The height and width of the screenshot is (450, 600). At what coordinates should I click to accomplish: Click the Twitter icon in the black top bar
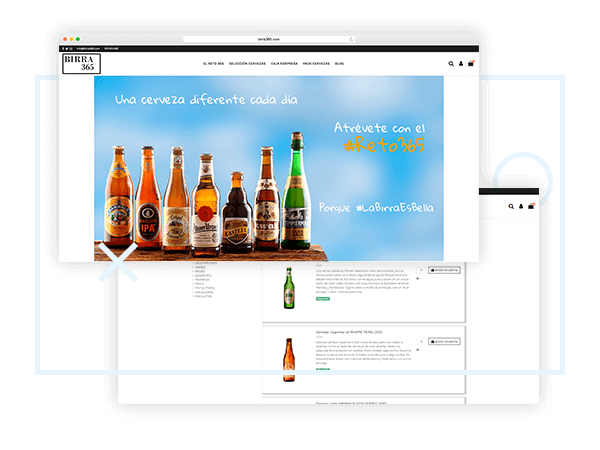coord(67,49)
